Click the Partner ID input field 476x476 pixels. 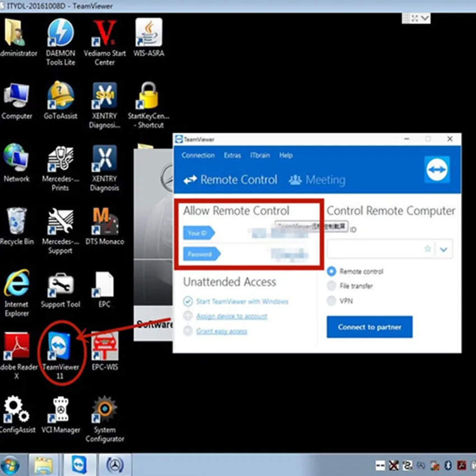pos(390,249)
